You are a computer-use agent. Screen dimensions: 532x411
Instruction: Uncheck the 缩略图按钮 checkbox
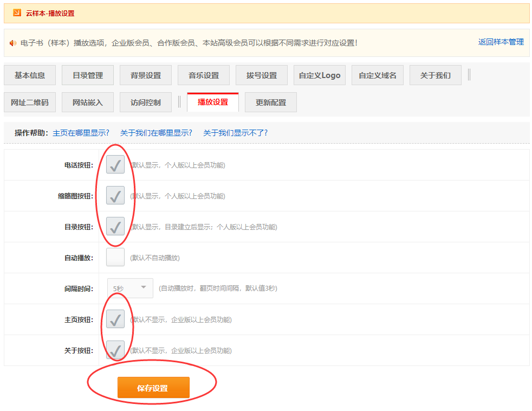pos(115,195)
